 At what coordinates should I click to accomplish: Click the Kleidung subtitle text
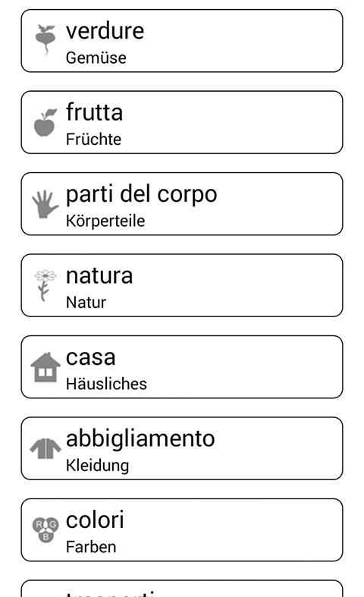pos(98,466)
